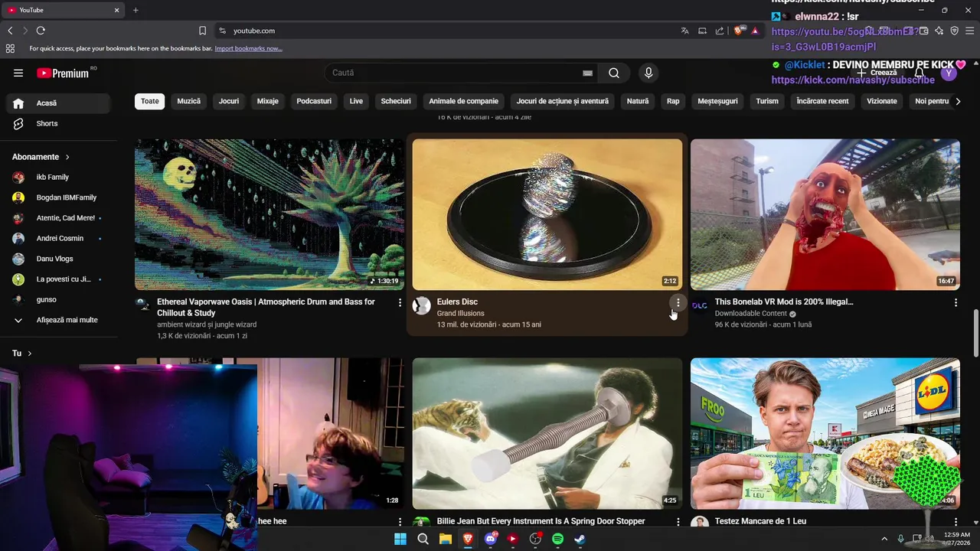Image resolution: width=980 pixels, height=551 pixels.
Task: Open a new browser tab with plus
Action: pyautogui.click(x=136, y=10)
